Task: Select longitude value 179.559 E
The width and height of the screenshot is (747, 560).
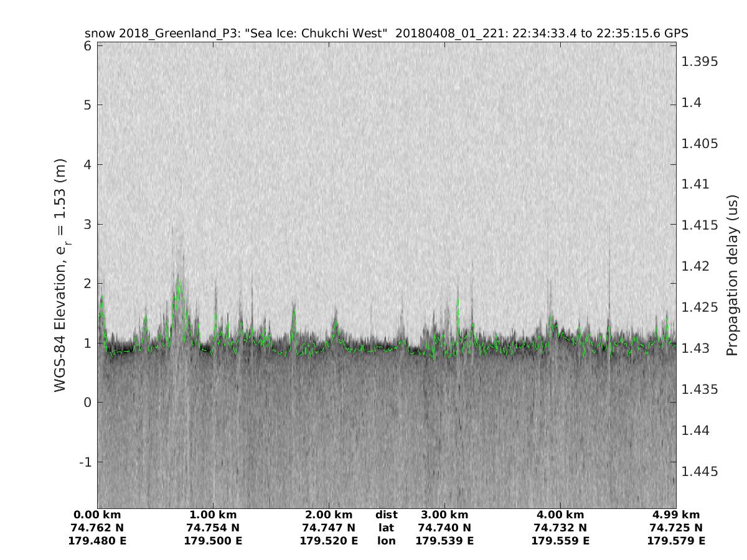Action: tap(560, 541)
